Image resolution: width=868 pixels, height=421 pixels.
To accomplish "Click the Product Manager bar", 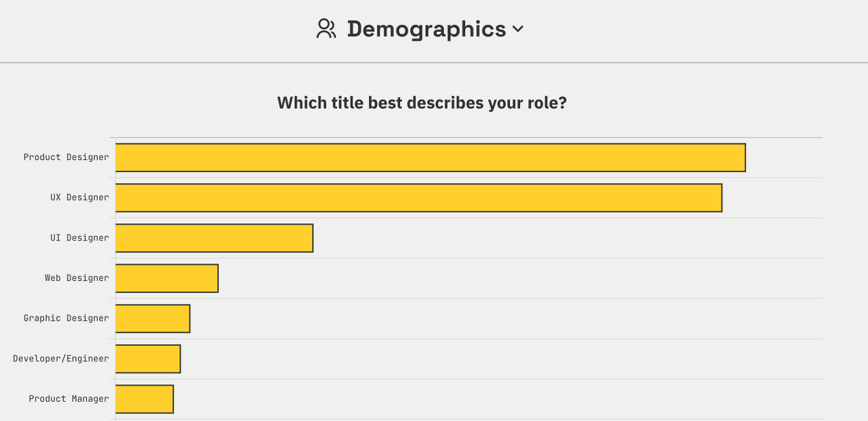I will 144,399.
